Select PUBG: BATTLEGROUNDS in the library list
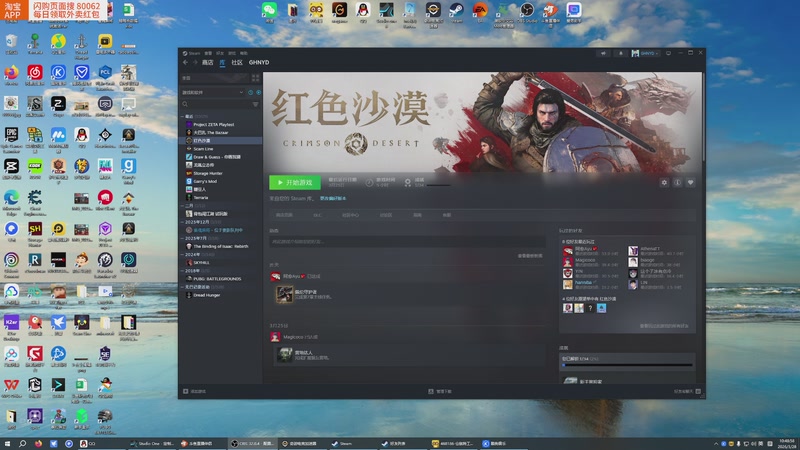 click(221, 279)
